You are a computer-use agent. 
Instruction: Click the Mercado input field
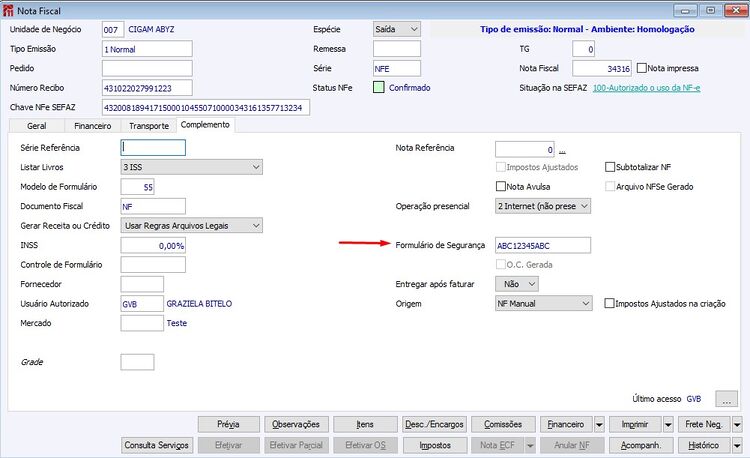point(142,323)
